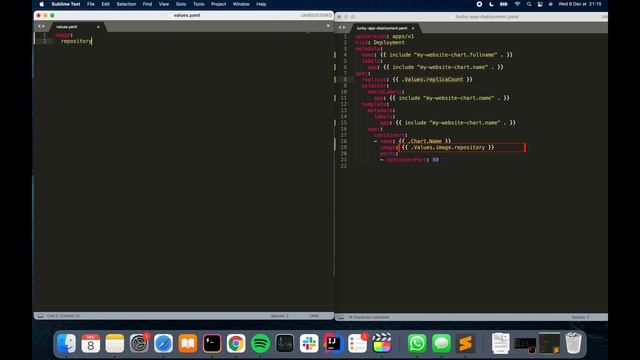This screenshot has height=360, width=640.
Task: Open the View menu
Action: [164, 4]
